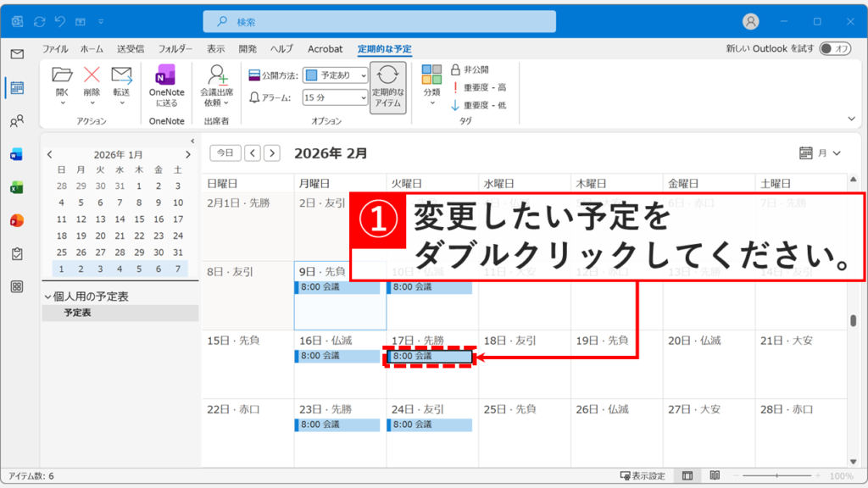Open the Acrobat ribbon tab
The image size is (868, 488).
click(325, 48)
